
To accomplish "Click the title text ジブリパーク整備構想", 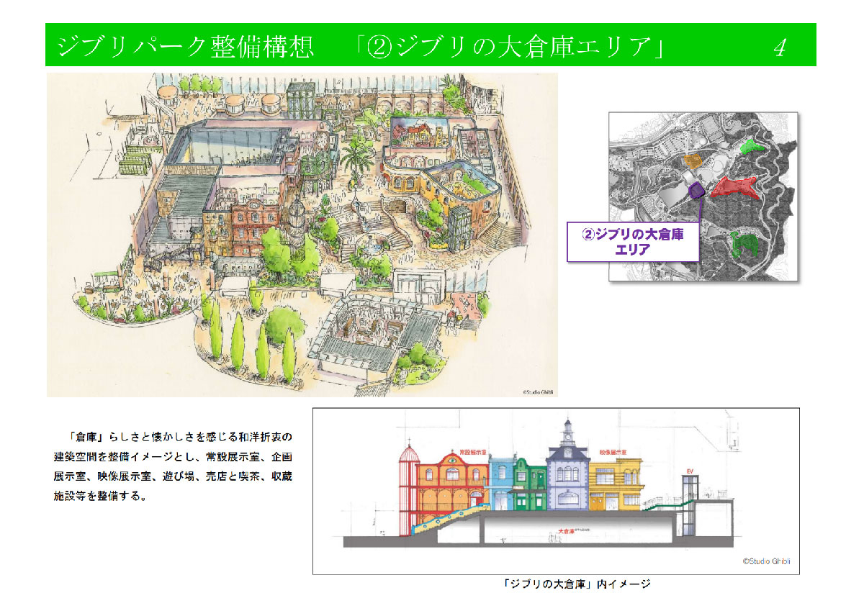I will pos(184,47).
